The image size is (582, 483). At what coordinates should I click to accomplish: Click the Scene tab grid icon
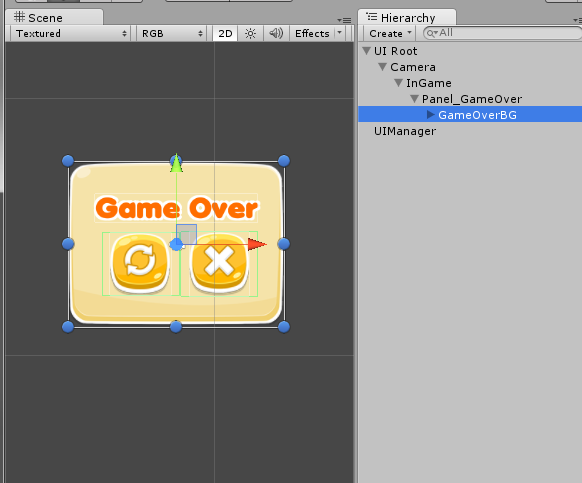[x=19, y=17]
